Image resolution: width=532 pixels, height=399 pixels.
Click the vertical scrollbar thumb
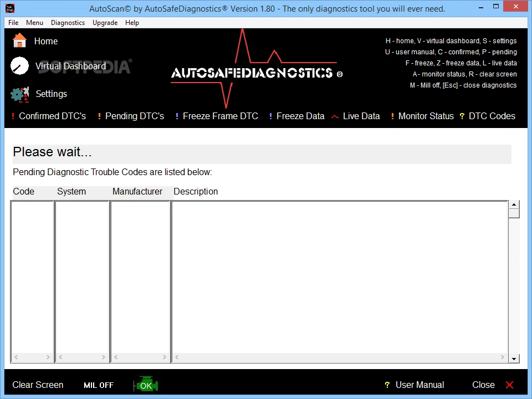click(x=514, y=213)
